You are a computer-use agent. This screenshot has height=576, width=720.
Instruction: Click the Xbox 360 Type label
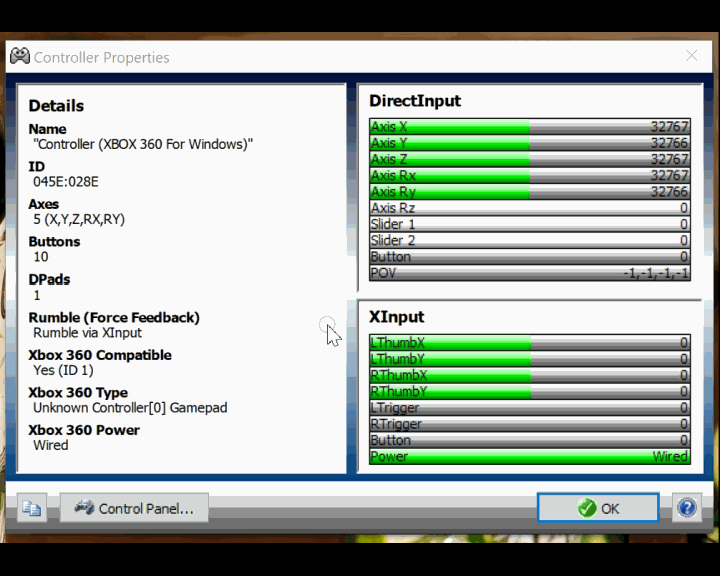pos(78,393)
